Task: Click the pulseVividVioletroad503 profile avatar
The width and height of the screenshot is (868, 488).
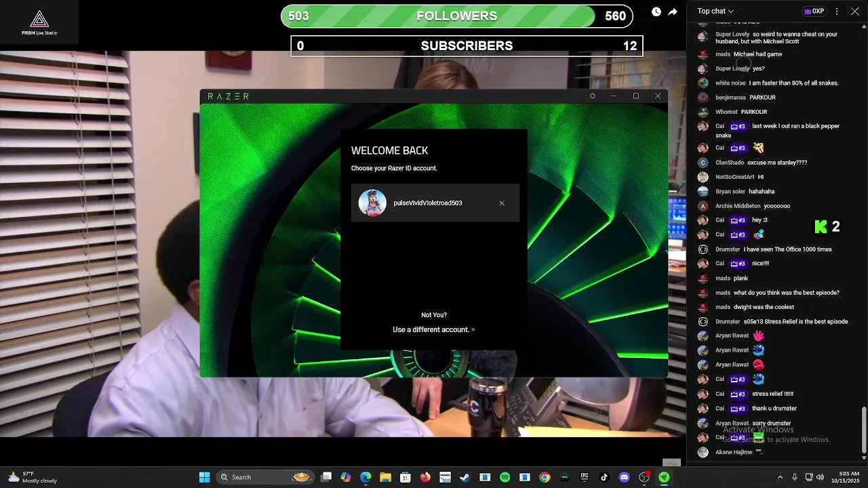Action: tap(372, 203)
